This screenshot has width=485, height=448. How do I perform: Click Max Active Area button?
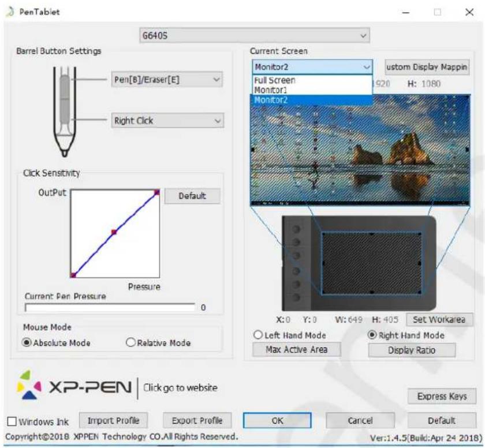click(x=296, y=350)
